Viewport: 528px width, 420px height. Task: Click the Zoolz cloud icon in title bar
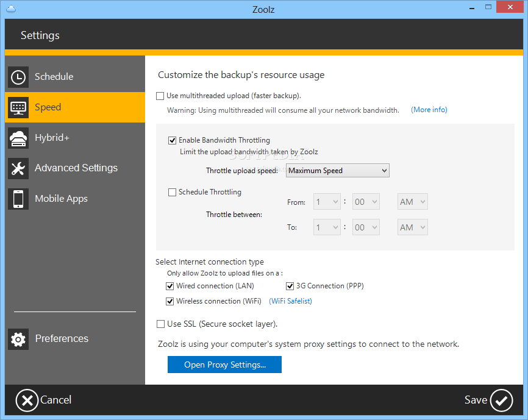tap(11, 9)
